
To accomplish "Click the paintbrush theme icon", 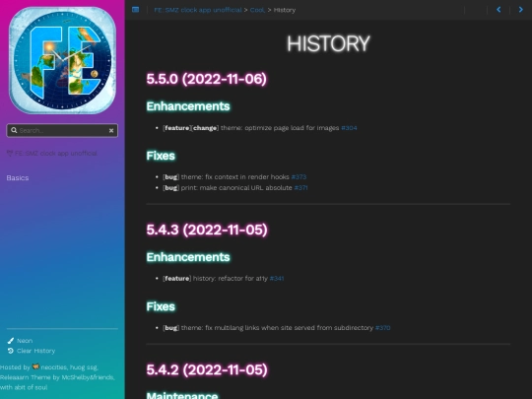I will (x=11, y=341).
